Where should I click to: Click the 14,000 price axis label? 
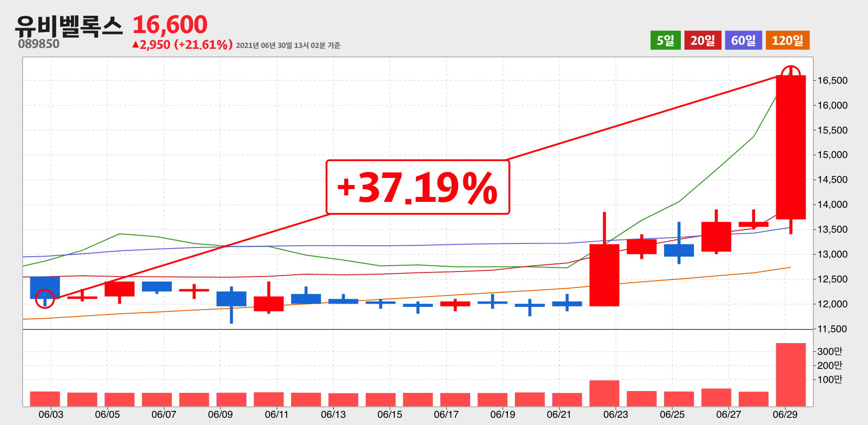(832, 205)
